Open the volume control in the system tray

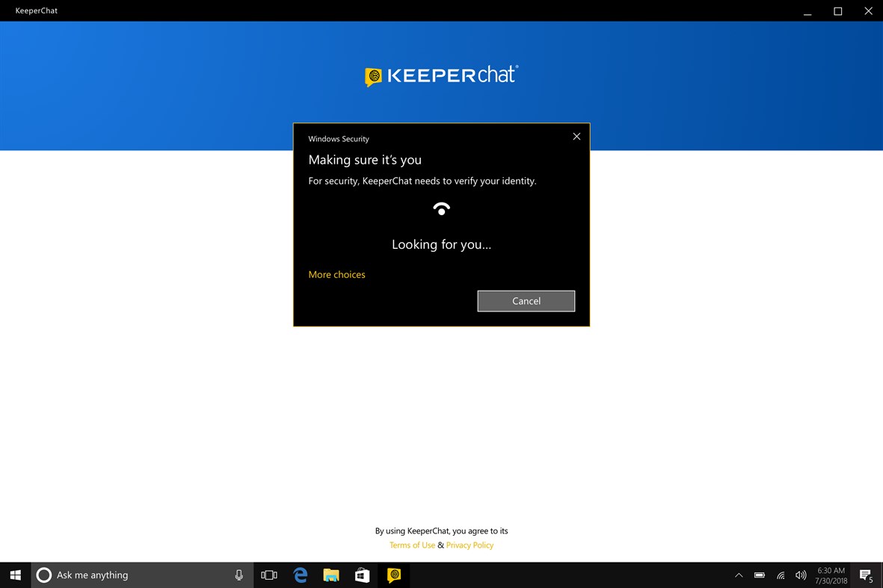tap(800, 575)
